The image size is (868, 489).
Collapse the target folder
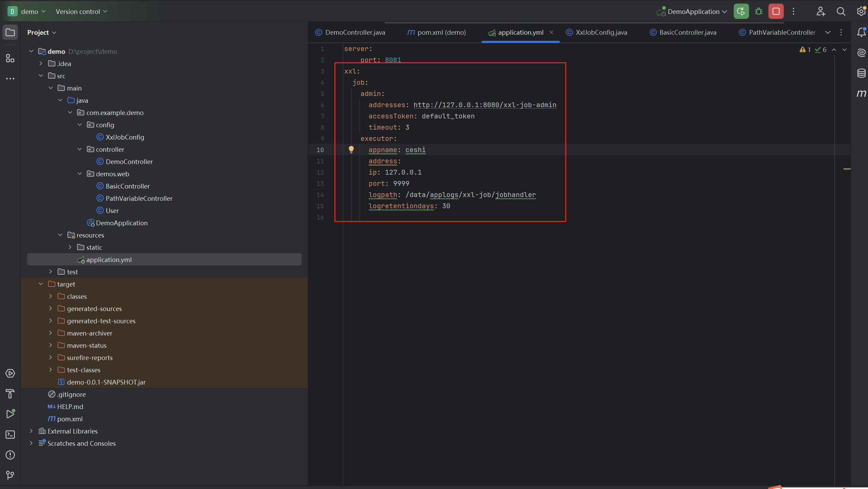click(x=41, y=284)
